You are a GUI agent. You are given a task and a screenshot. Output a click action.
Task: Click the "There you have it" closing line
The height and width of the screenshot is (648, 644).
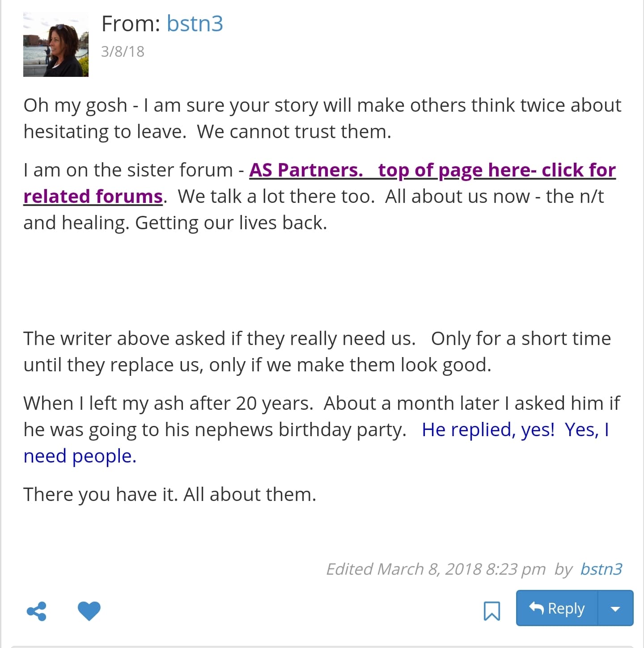pos(170,495)
